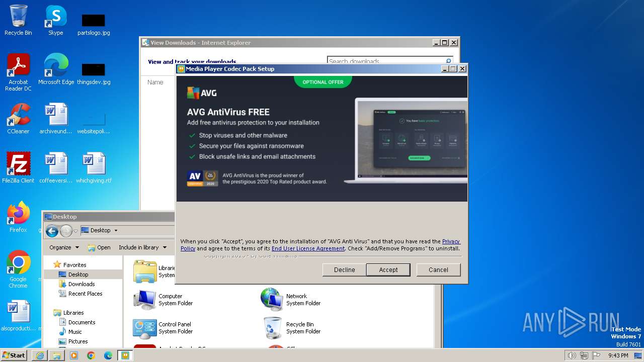Select Desktop in Favorites tree
Image resolution: width=644 pixels, height=362 pixels.
click(x=78, y=275)
